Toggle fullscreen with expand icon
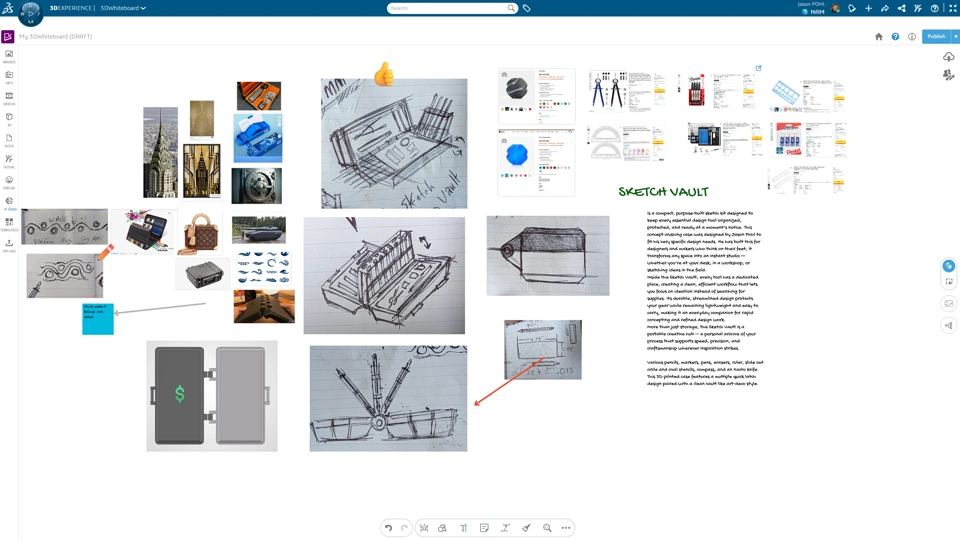 coord(953,8)
